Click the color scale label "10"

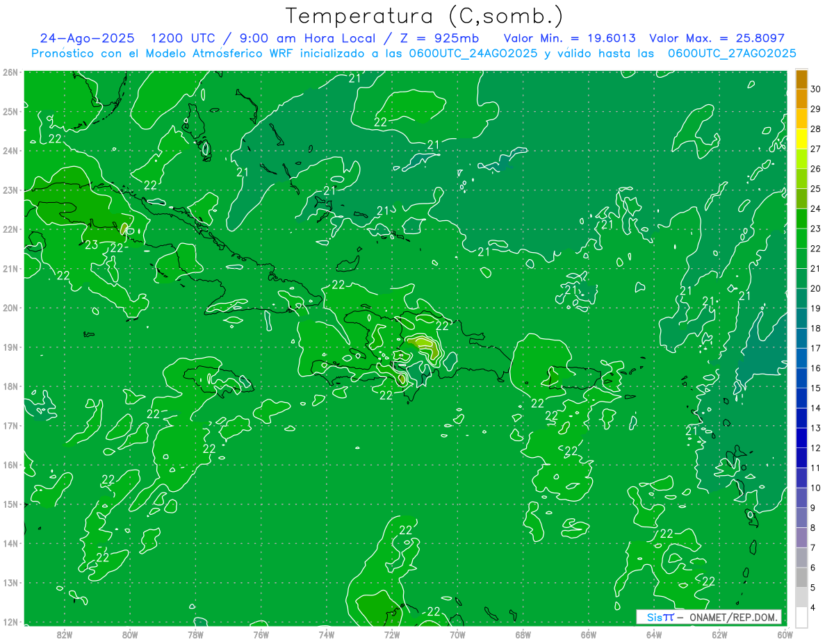(x=816, y=488)
